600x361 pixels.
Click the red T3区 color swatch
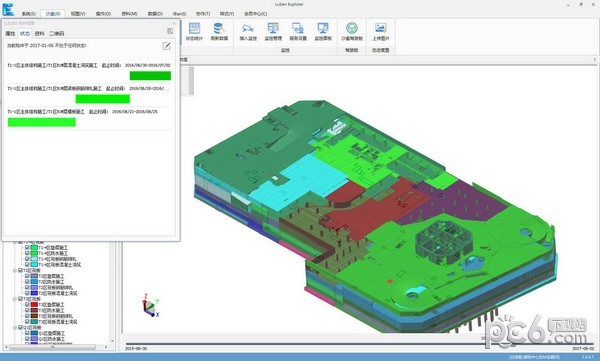34,305
